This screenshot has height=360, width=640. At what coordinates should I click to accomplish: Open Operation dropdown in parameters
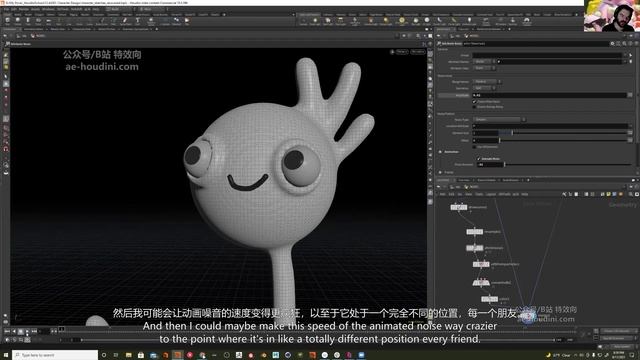[x=484, y=88]
